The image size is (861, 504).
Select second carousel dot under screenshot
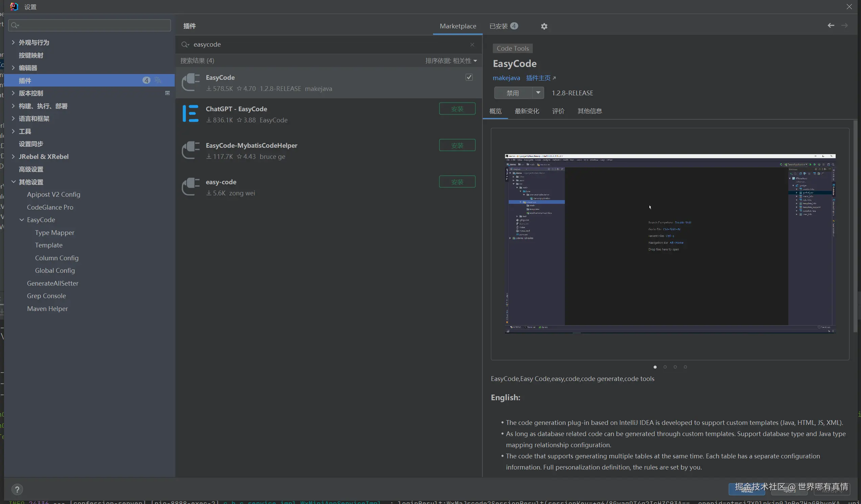click(x=665, y=367)
